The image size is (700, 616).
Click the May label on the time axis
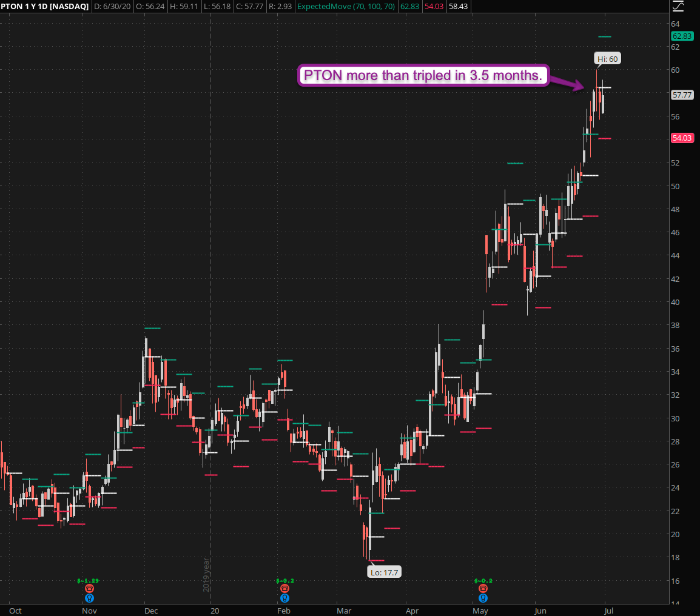(x=480, y=611)
